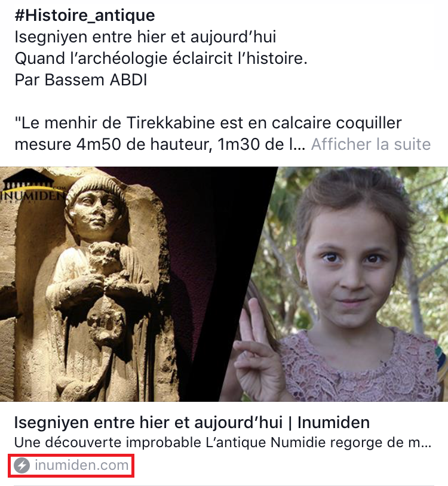
Task: Select the line Quand l'archéologie éclaircit l'histoire
Action: (161, 59)
